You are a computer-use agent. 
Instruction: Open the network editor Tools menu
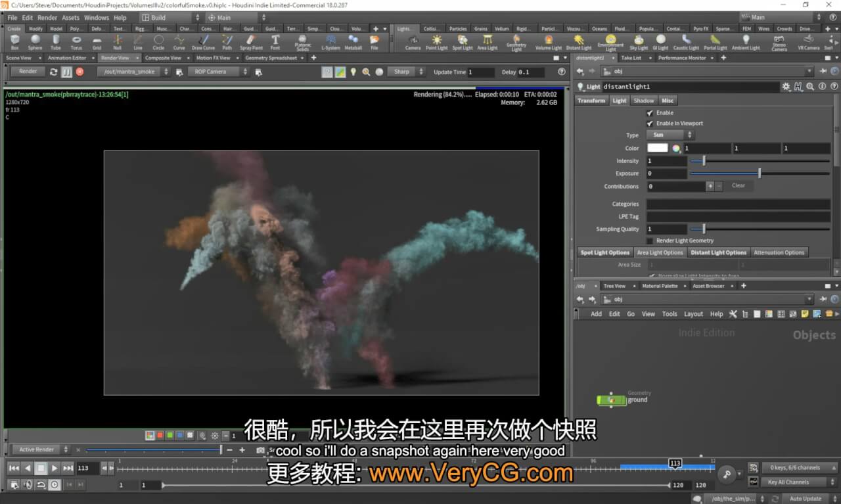(670, 314)
